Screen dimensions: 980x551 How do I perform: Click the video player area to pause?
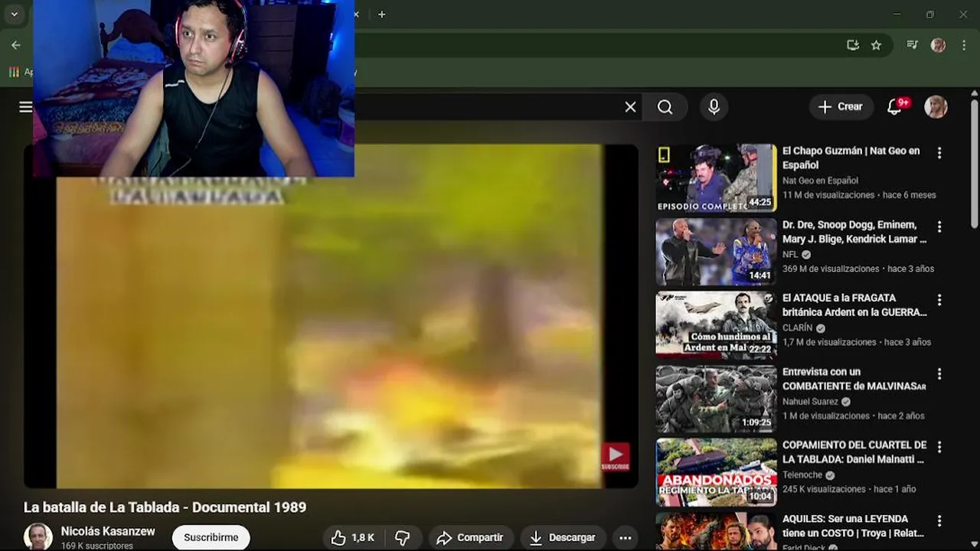pos(331,316)
